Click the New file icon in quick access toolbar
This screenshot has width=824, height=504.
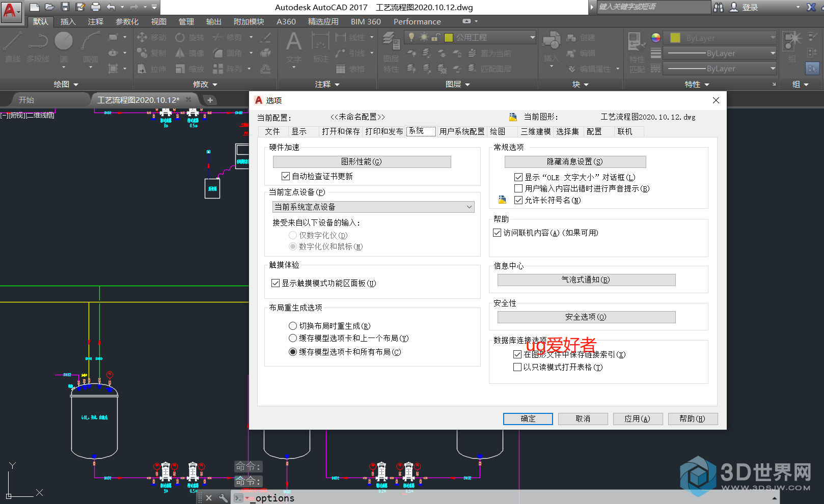click(34, 7)
